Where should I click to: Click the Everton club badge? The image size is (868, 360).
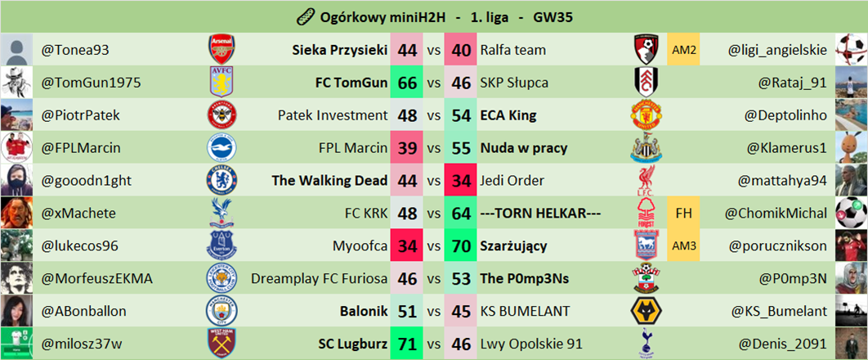coord(221,245)
